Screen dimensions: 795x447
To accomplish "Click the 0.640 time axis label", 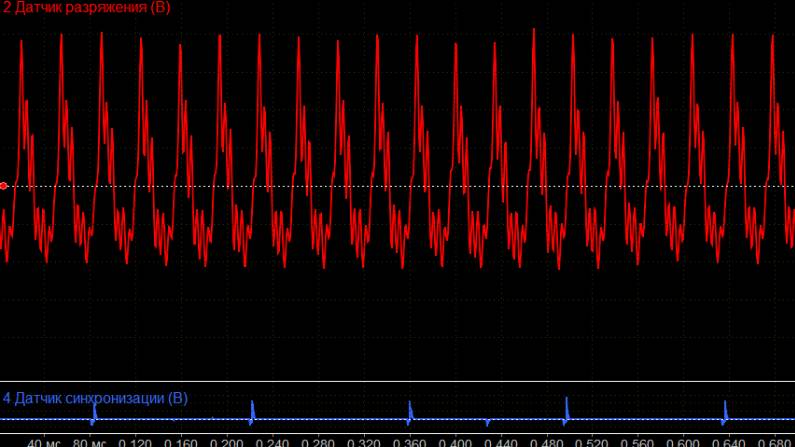I will [x=729, y=442].
